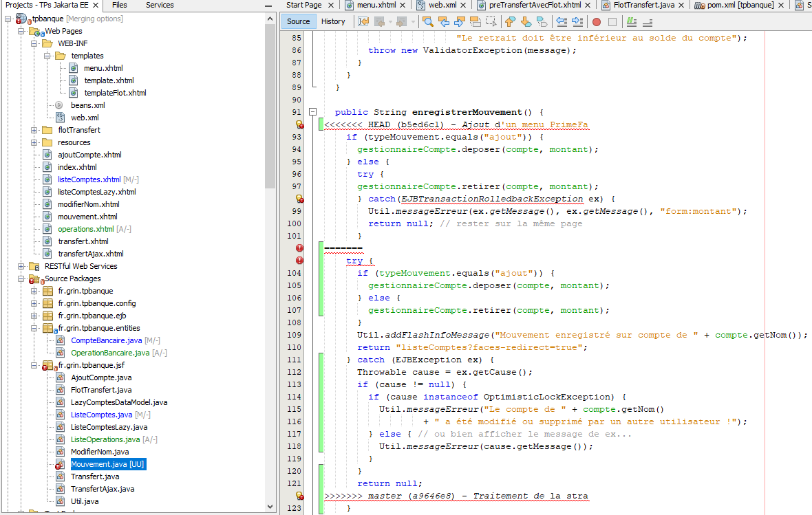The image size is (812, 515).
Task: Expand the flotTransfert folder
Action: [34, 130]
